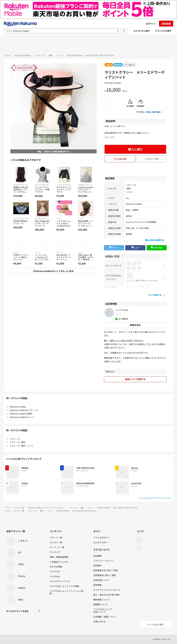Open the Rakuten Rakuma logo home link
Viewport: 177px width, 644px height.
coord(20,24)
